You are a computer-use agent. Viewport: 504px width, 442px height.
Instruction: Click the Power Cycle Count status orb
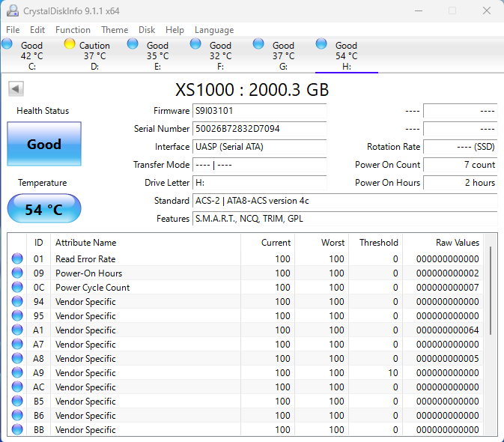click(17, 288)
